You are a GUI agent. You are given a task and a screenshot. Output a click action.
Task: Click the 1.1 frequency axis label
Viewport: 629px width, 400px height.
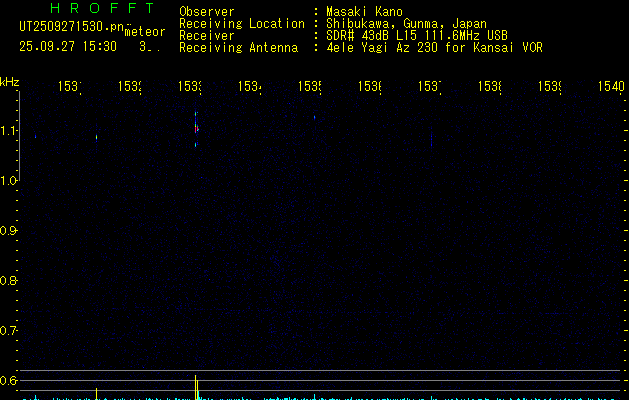8,131
